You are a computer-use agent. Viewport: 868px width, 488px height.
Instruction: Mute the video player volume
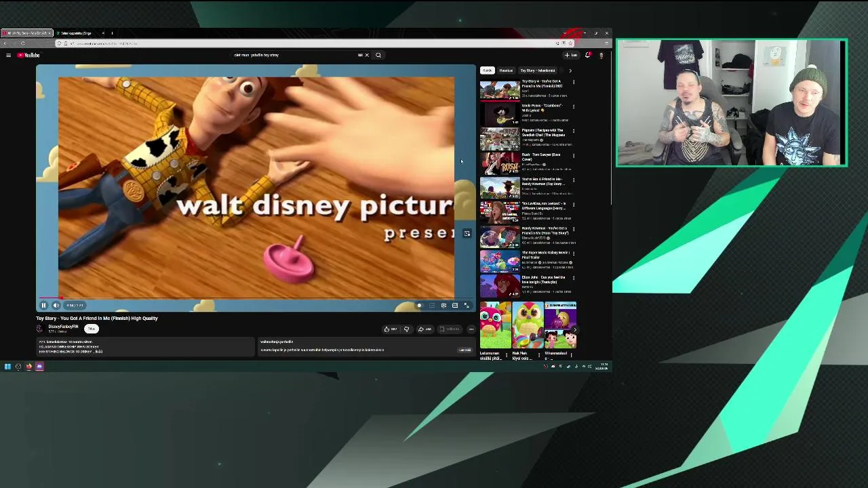pos(56,305)
